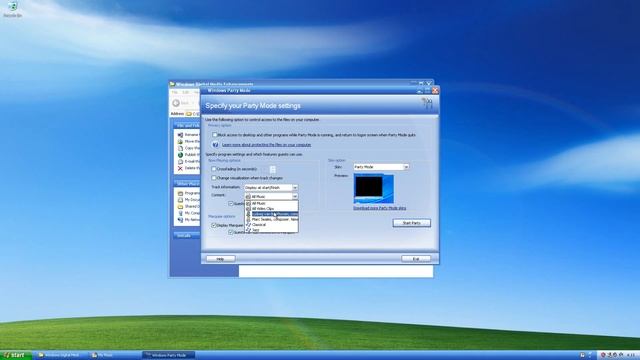
Task: Click the taskbar clock
Action: coord(631,355)
